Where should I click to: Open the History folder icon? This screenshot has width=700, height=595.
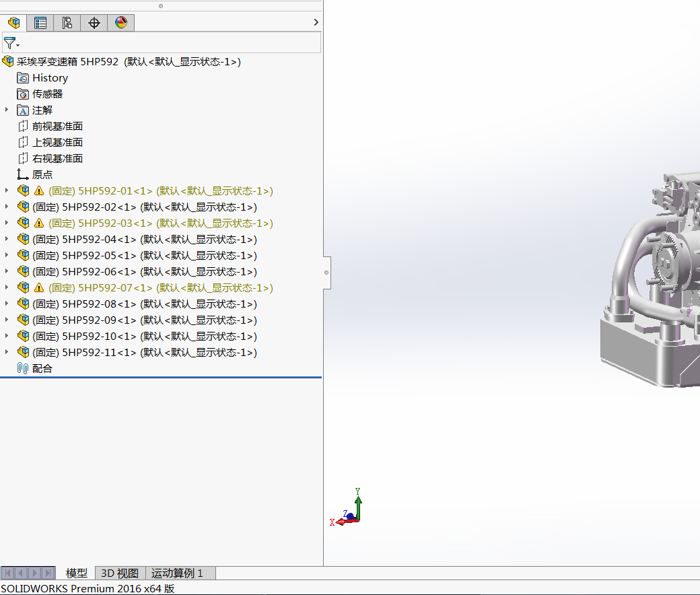[23, 77]
